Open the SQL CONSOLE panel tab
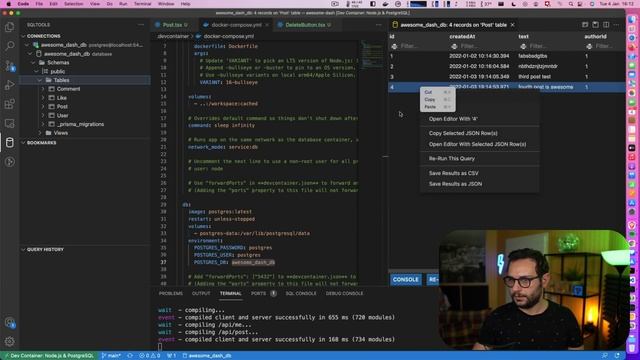 pos(301,293)
